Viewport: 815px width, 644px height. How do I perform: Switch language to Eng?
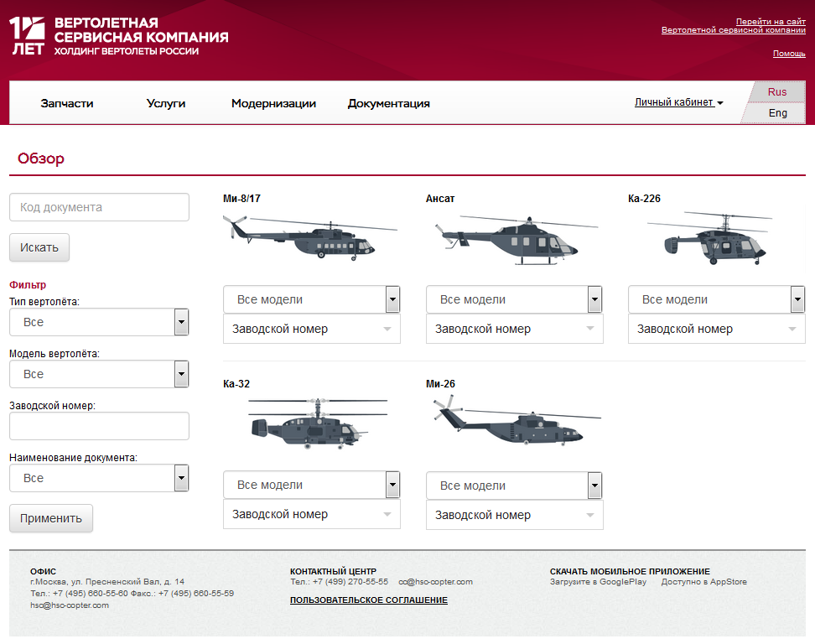[x=777, y=113]
